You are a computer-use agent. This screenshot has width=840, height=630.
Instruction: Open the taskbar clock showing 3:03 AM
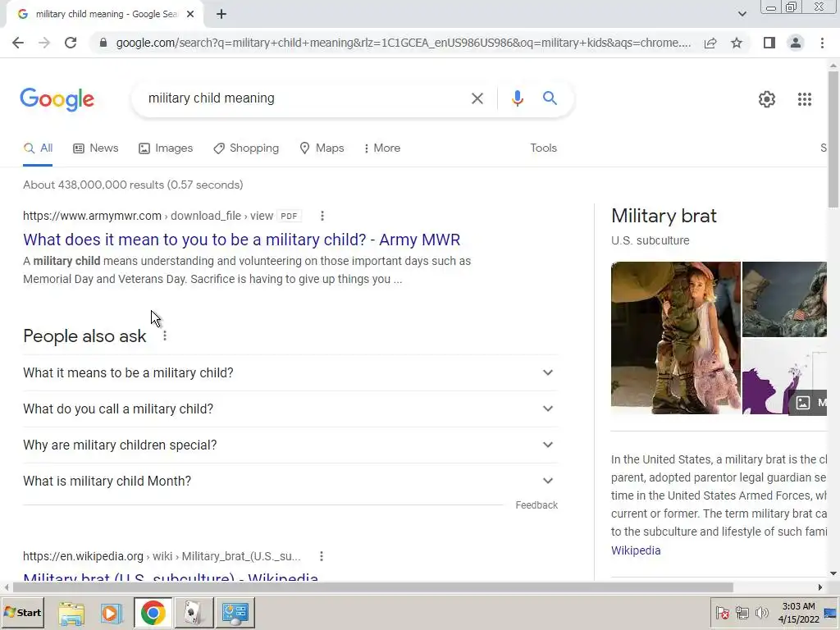coord(798,613)
